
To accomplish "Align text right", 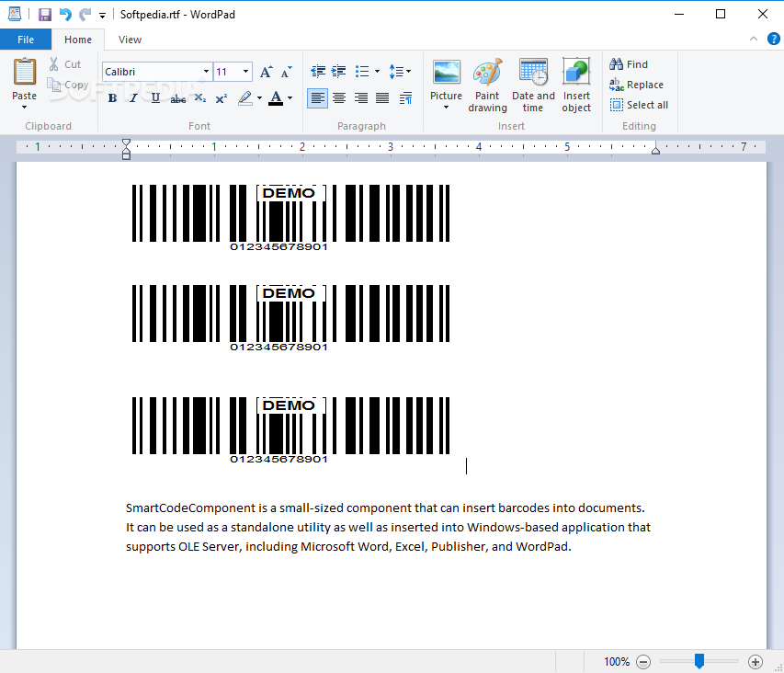I will [360, 98].
